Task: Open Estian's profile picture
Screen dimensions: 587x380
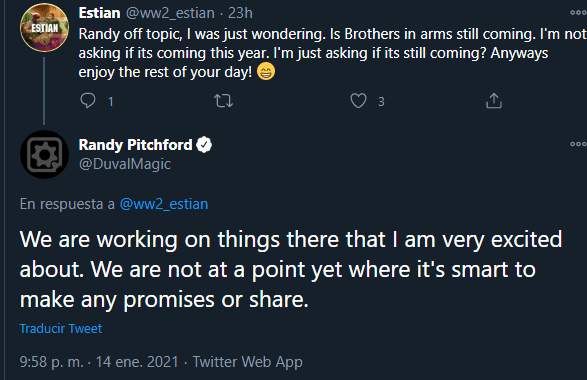Action: tap(44, 27)
